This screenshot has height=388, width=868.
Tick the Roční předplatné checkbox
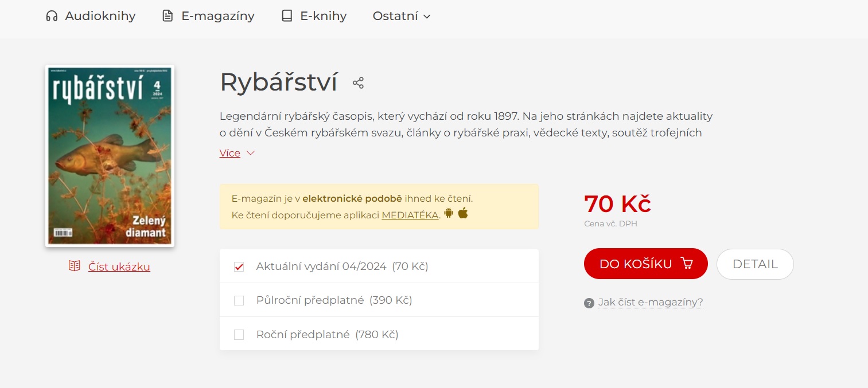click(239, 335)
